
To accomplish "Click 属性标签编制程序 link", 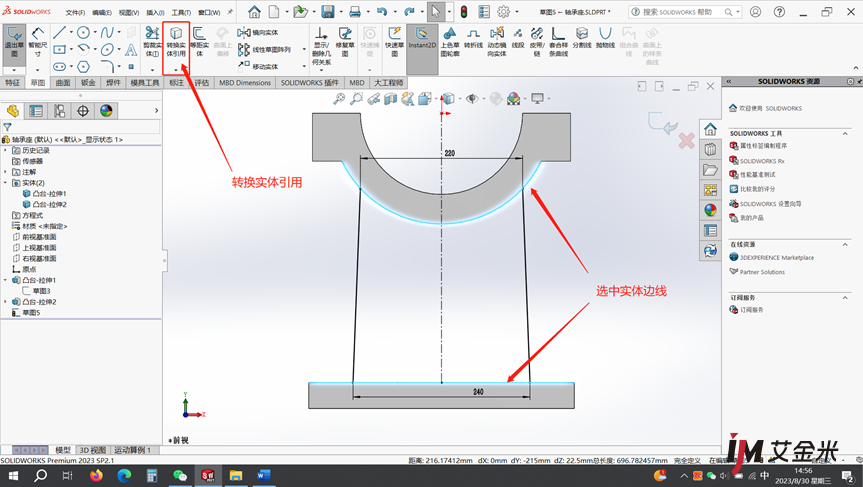I will click(763, 146).
